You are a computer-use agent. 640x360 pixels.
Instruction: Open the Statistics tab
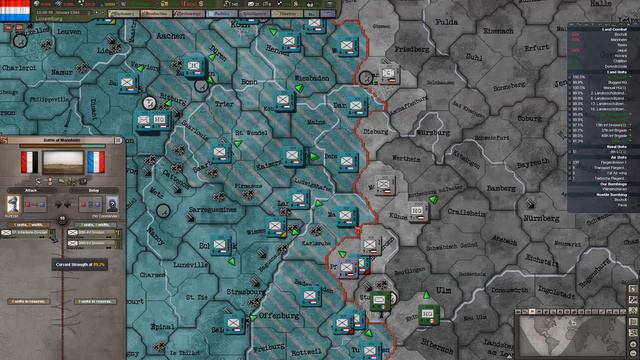coord(287,13)
